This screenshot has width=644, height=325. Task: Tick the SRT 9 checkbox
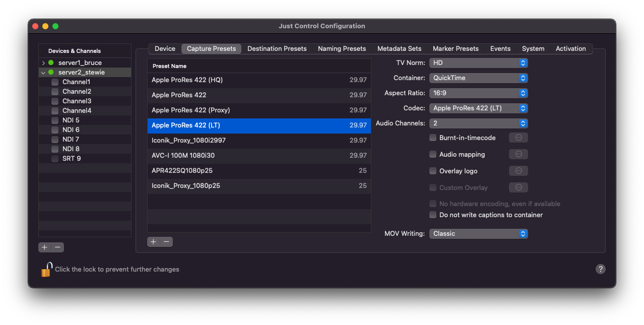pyautogui.click(x=55, y=159)
